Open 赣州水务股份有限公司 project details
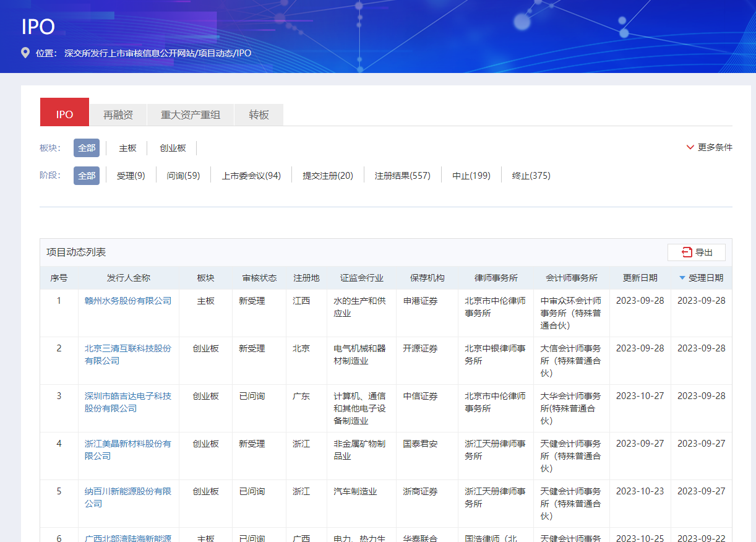The image size is (756, 542). tap(128, 301)
